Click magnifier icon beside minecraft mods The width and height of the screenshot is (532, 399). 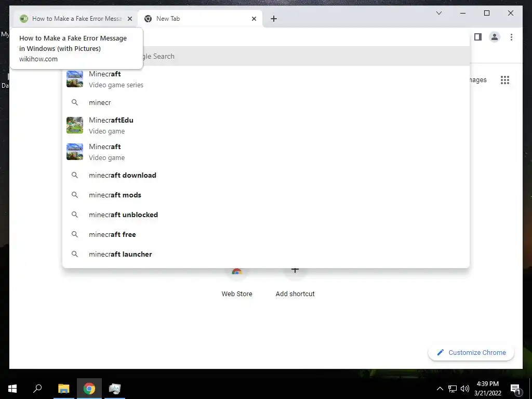75,195
